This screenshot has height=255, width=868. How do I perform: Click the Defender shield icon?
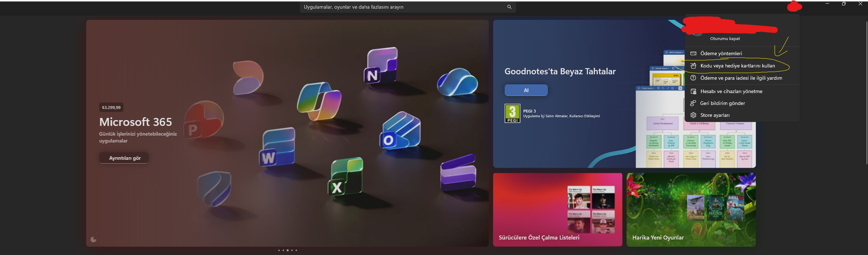pyautogui.click(x=215, y=189)
